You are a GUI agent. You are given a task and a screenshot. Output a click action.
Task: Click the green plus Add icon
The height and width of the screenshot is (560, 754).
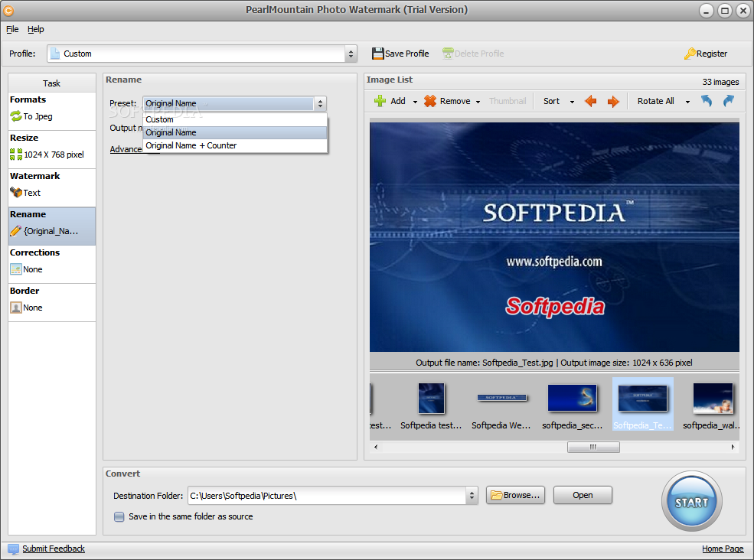(x=380, y=101)
